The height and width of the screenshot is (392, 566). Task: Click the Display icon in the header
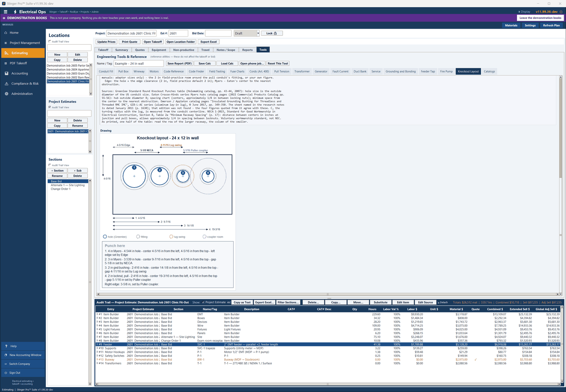pos(519,12)
